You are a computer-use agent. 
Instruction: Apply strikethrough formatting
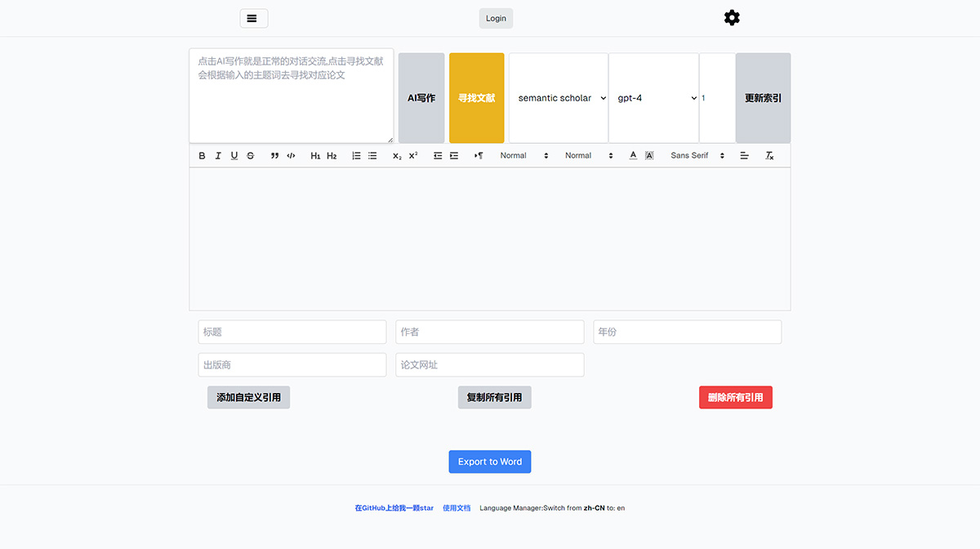point(251,155)
